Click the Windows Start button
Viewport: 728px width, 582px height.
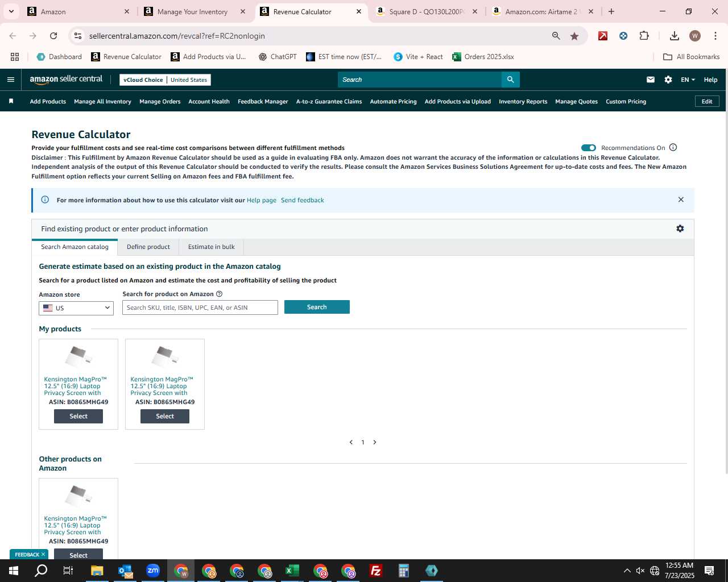pos(14,571)
